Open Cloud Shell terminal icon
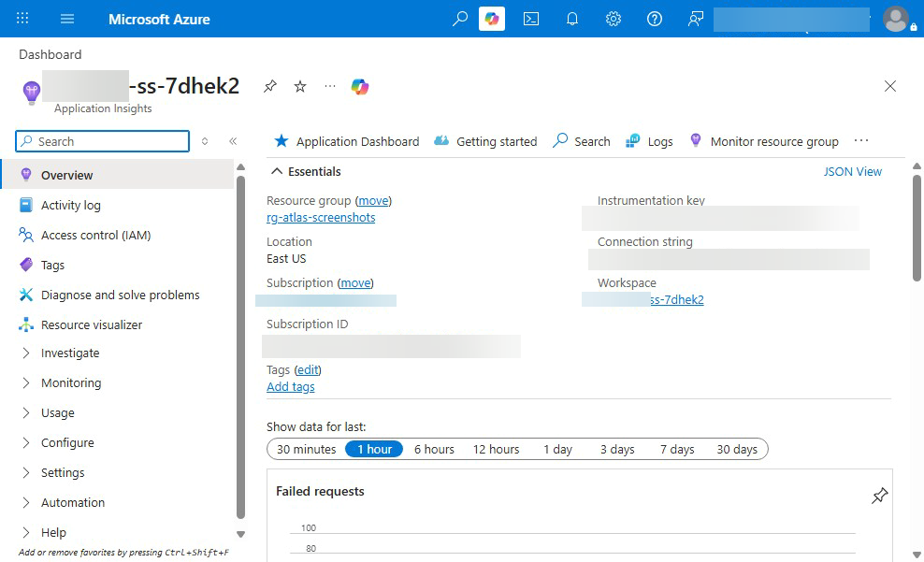The height and width of the screenshot is (562, 924). coord(531,19)
